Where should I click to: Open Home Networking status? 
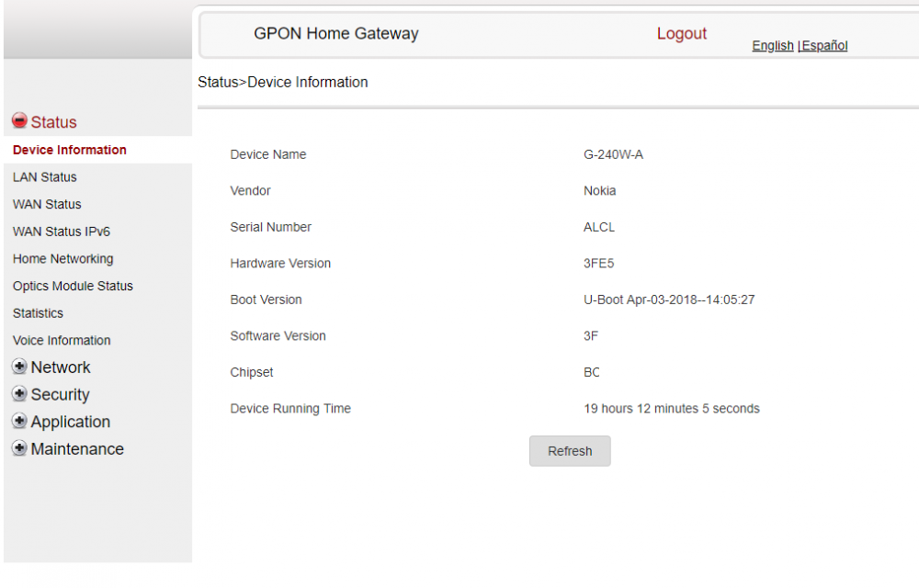point(63,259)
